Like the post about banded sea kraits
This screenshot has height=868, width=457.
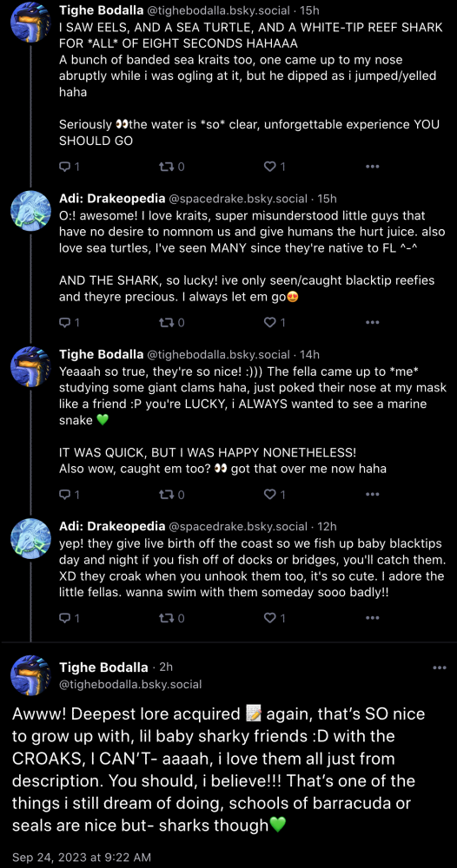click(275, 166)
